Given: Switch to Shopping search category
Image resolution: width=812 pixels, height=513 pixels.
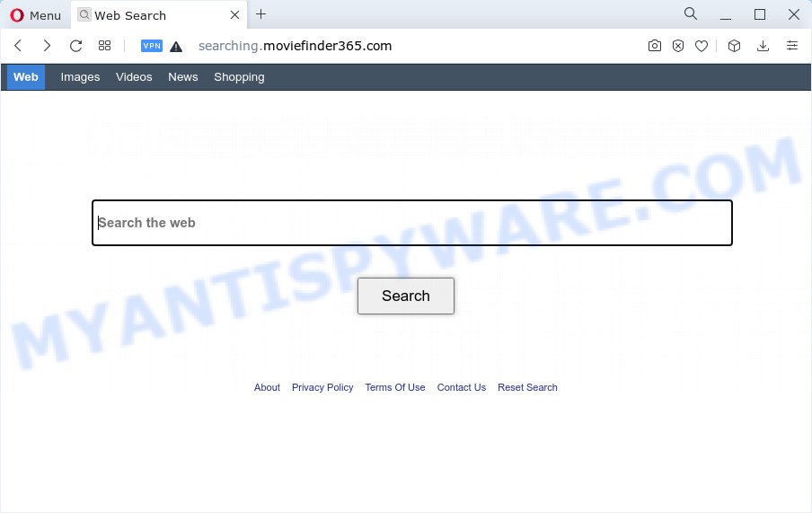Looking at the screenshot, I should [x=239, y=76].
